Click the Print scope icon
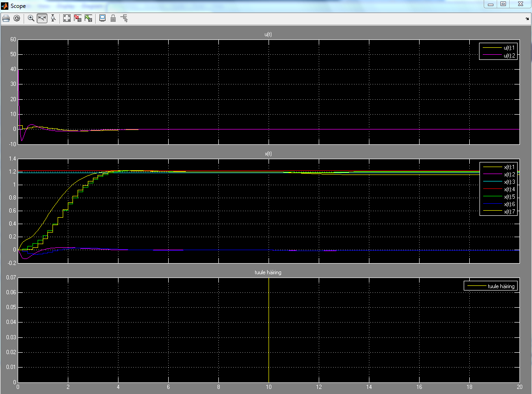Viewport: 532px width, 394px height. click(x=6, y=18)
